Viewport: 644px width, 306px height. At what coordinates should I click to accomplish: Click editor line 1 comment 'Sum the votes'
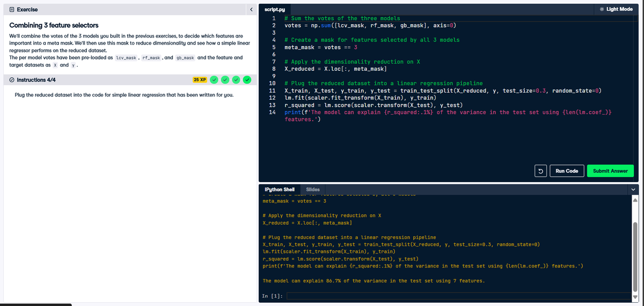pos(342,18)
